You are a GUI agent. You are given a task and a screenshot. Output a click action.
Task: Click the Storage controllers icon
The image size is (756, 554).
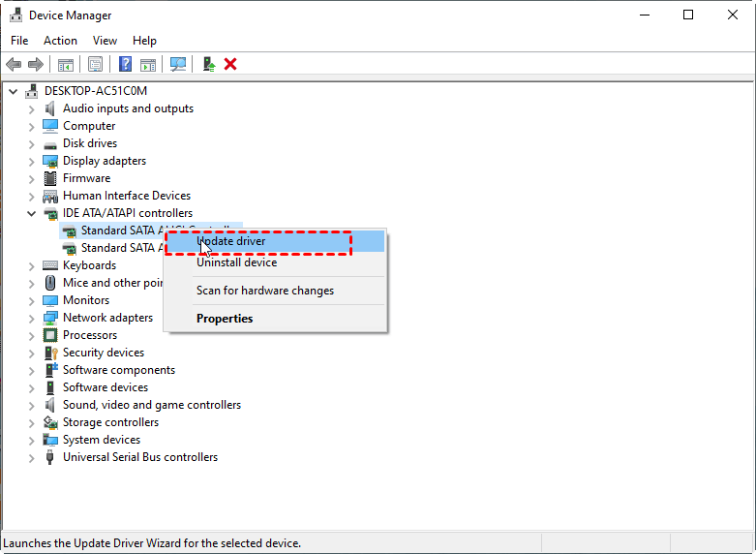[50, 422]
